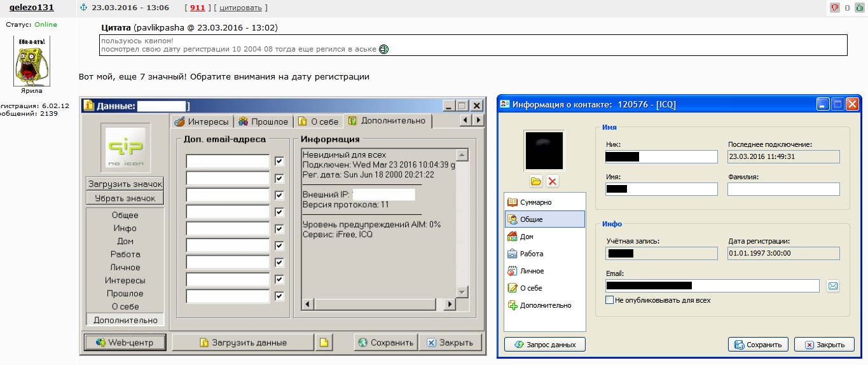
Task: Click the Ник input field
Action: coord(661,156)
